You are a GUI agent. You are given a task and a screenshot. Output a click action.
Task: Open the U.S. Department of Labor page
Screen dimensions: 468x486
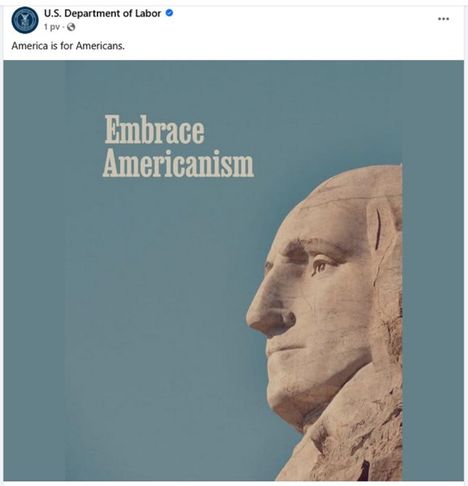point(103,13)
